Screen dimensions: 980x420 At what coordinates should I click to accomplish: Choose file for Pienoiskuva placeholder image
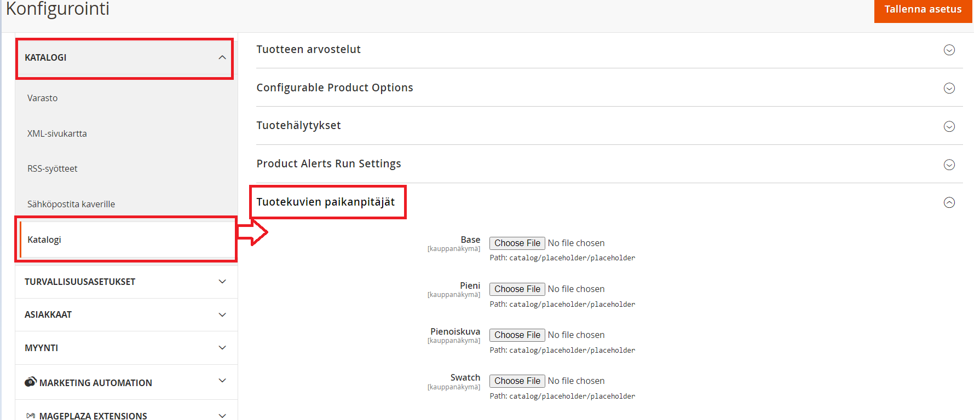517,335
